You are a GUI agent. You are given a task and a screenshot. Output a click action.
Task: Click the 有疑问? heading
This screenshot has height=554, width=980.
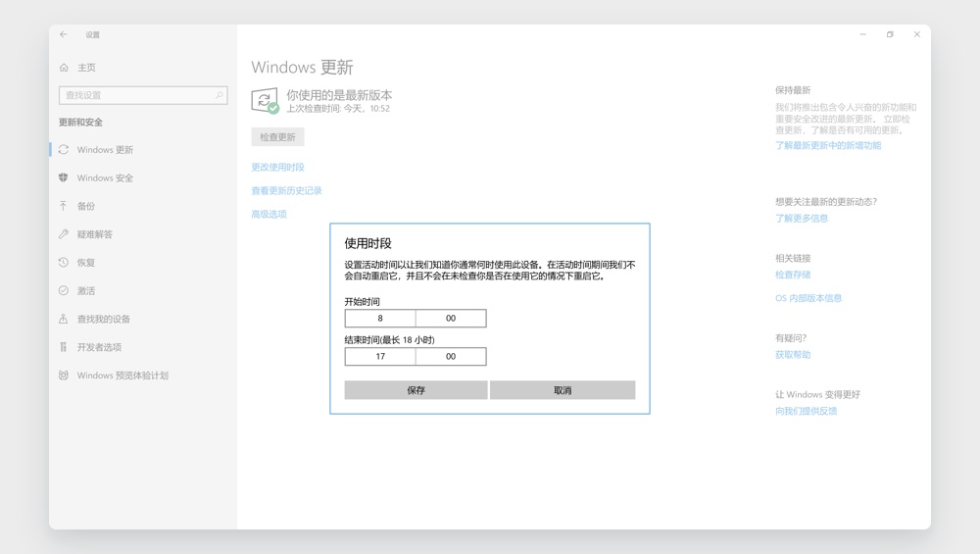791,338
